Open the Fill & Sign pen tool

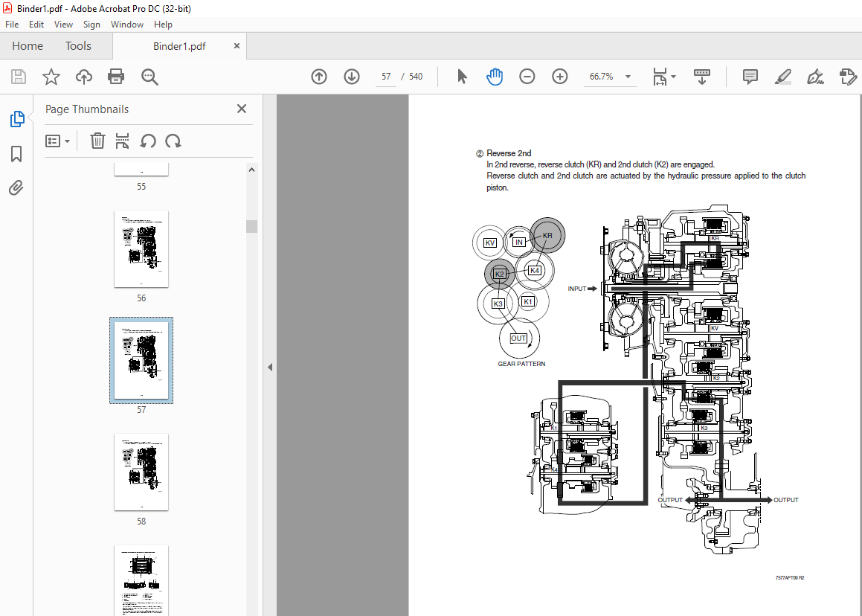click(x=815, y=77)
